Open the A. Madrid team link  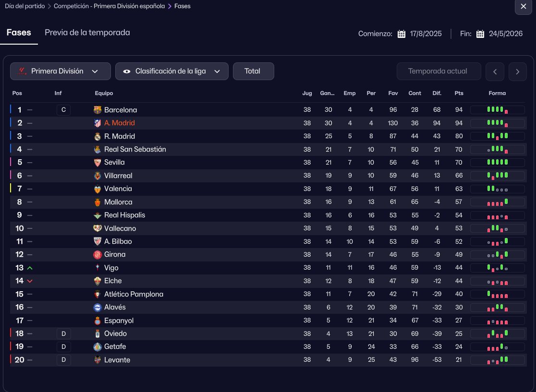click(x=120, y=123)
